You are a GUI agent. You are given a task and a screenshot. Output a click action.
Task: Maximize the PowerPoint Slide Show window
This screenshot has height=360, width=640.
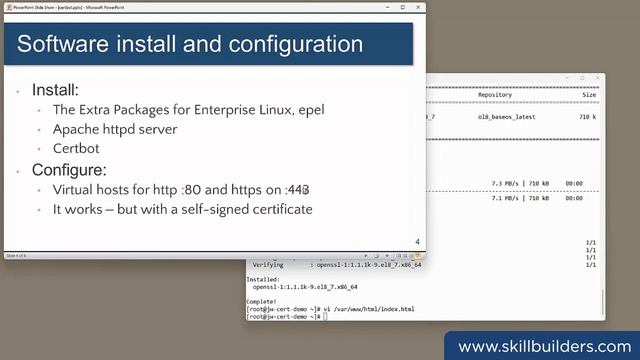tap(403, 7)
